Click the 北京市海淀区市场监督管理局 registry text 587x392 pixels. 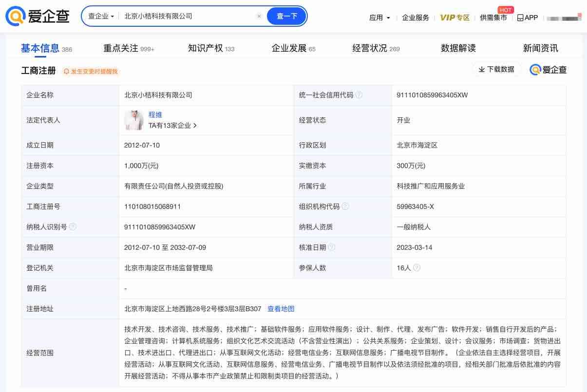point(169,268)
